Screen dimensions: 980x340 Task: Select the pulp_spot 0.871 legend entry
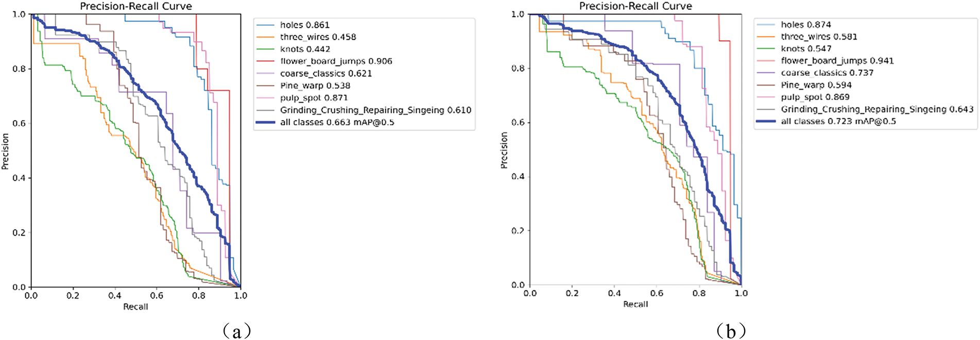[x=314, y=98]
